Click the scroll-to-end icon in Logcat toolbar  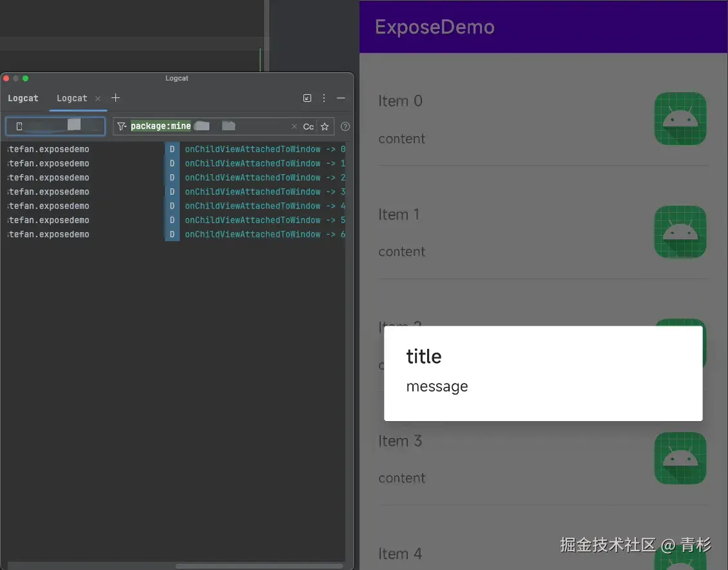[307, 97]
